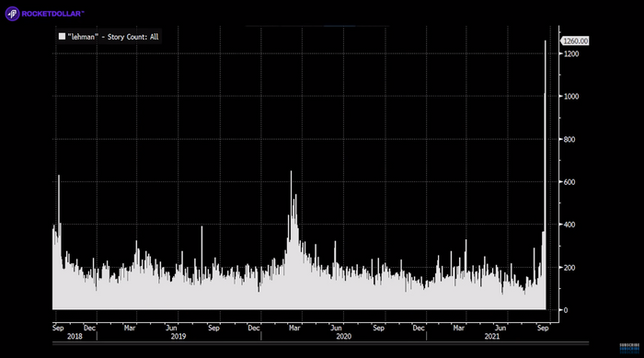
Task: Click the 0 y-axis label
Action: pos(566,310)
